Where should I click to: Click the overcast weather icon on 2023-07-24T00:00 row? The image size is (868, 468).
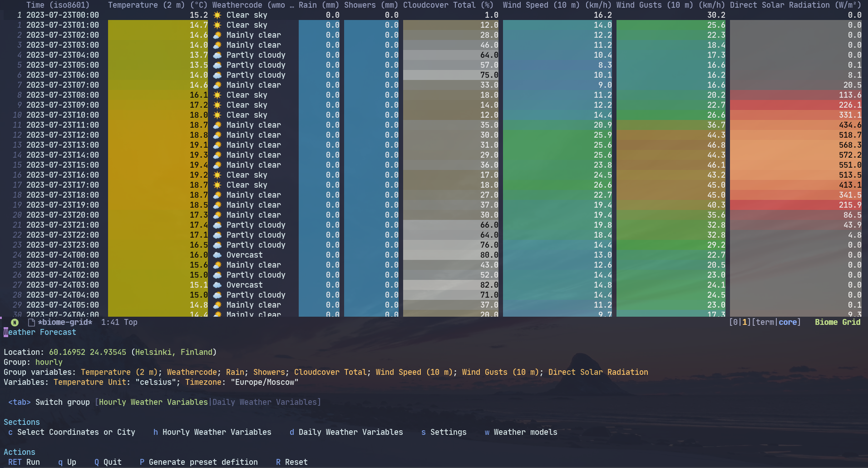tap(217, 255)
